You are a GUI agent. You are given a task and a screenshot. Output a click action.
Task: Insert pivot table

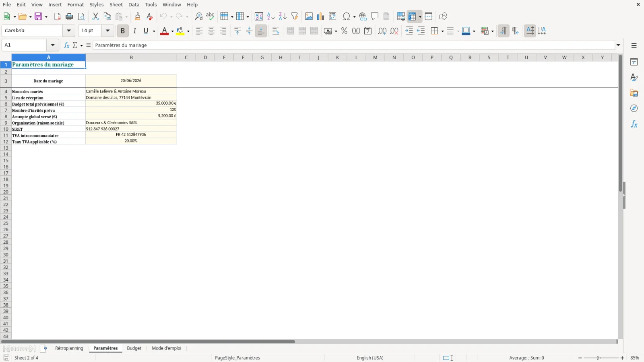point(332,16)
